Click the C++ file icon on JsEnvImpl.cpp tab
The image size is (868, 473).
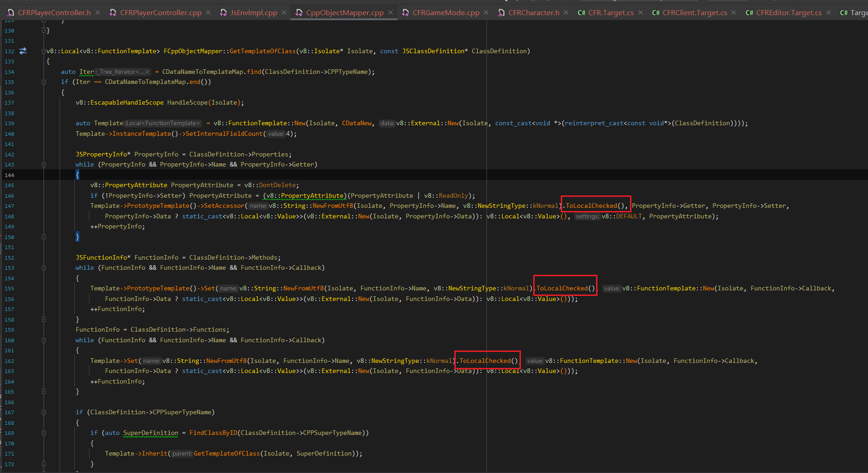tap(222, 12)
